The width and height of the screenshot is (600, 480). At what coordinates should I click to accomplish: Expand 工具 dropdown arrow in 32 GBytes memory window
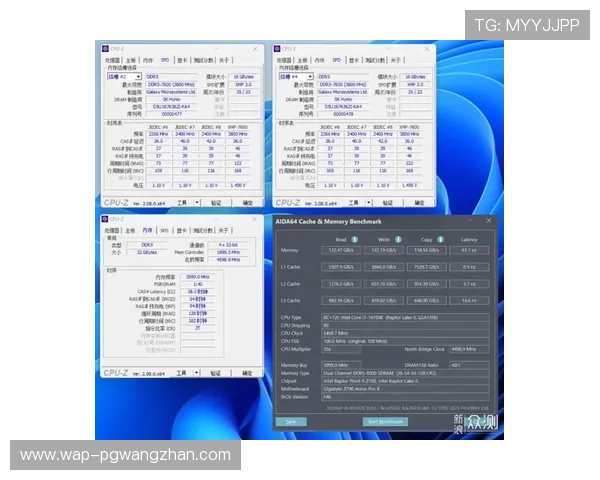click(197, 372)
